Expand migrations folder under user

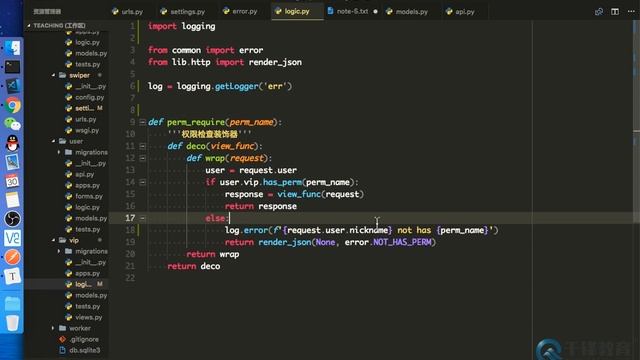[59, 152]
